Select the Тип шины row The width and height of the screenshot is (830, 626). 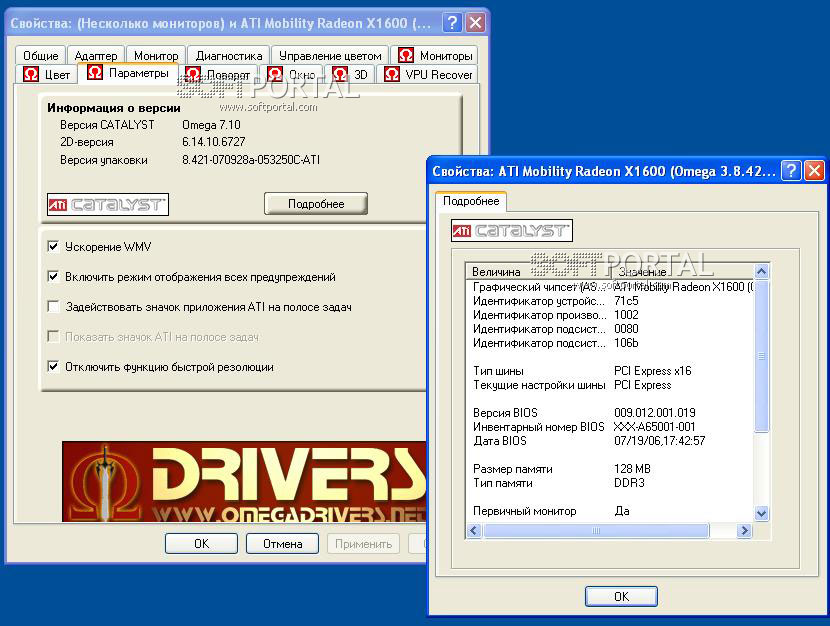[x=610, y=371]
